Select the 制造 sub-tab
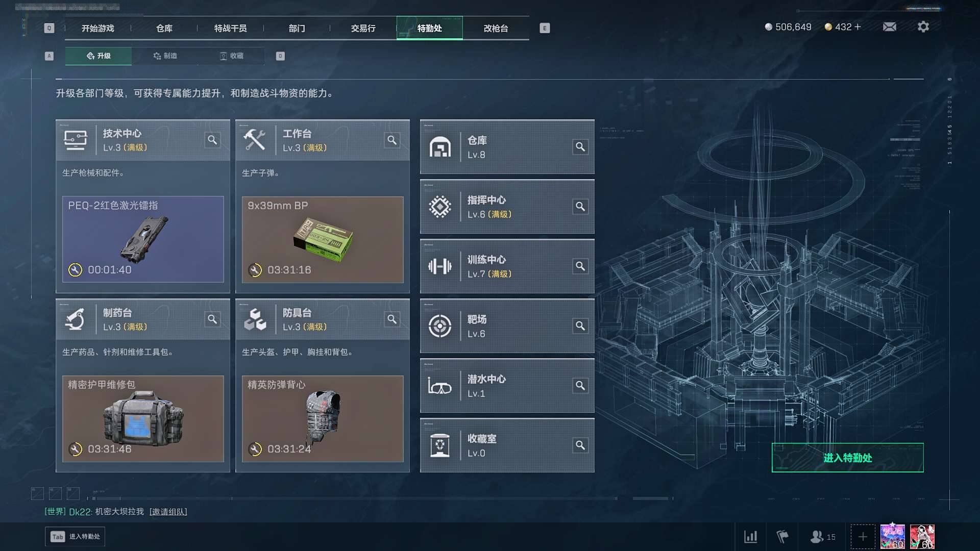The width and height of the screenshot is (980, 551). click(165, 56)
